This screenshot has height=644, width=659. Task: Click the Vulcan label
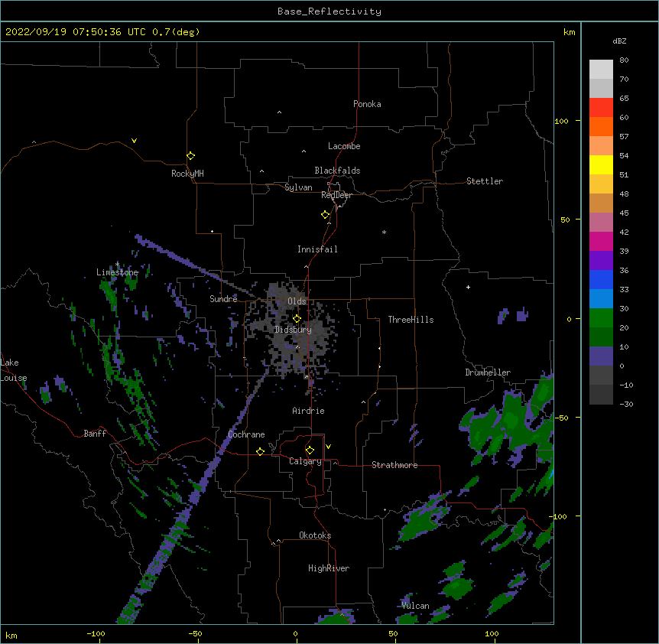point(415,606)
